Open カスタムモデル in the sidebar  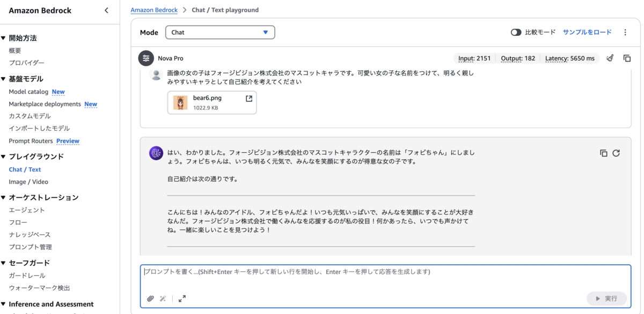30,116
